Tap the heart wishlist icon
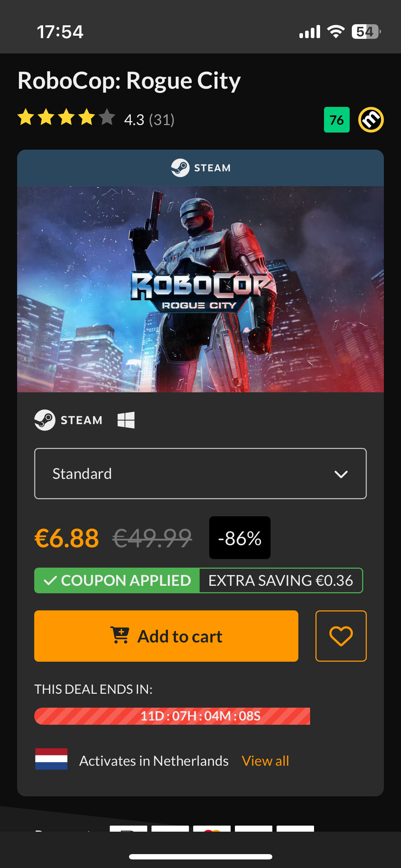 tap(341, 636)
